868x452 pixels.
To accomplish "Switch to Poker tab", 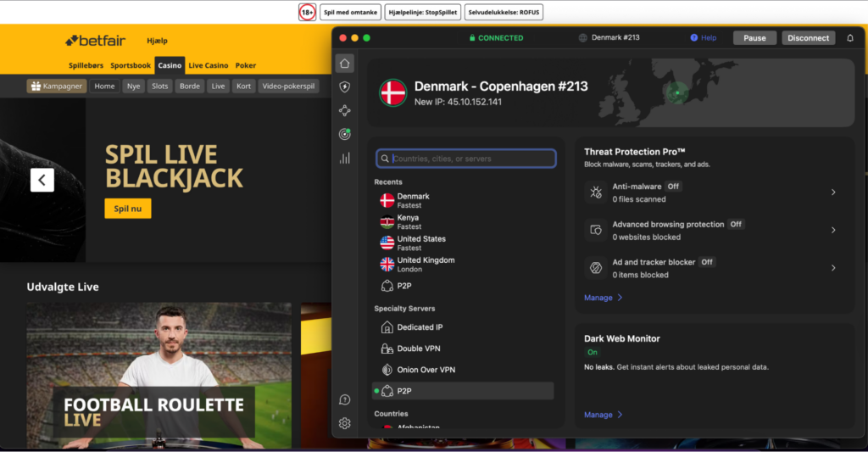I will tap(246, 65).
